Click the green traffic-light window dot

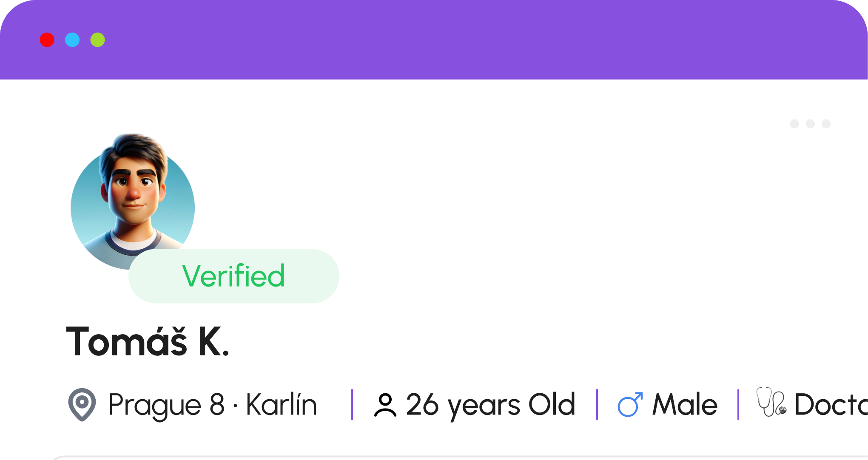pos(97,40)
